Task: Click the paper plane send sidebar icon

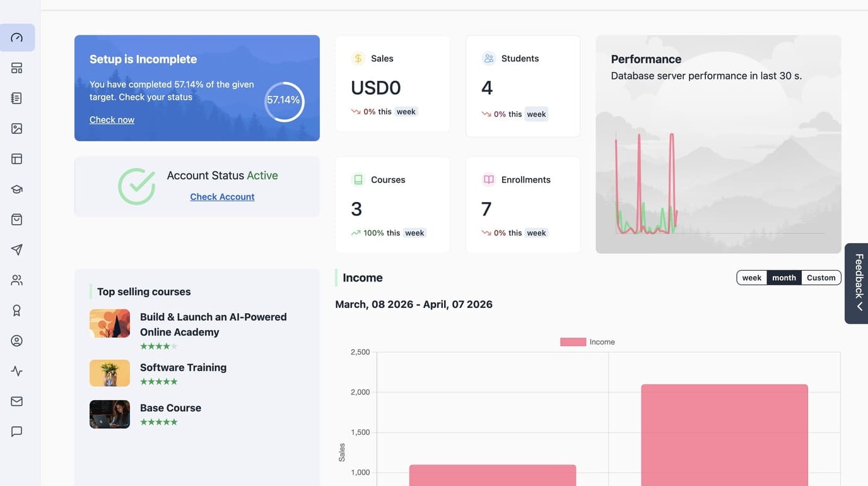Action: (x=17, y=250)
